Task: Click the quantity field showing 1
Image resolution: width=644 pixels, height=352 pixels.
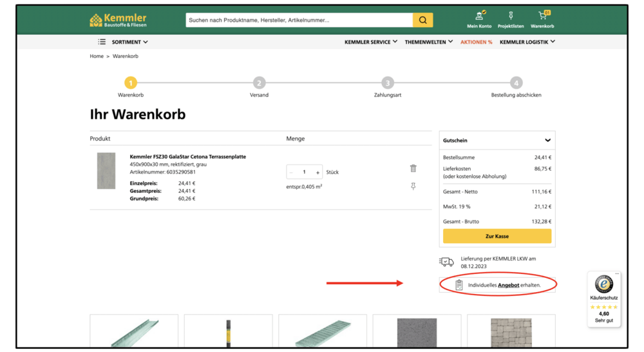Action: click(x=305, y=172)
